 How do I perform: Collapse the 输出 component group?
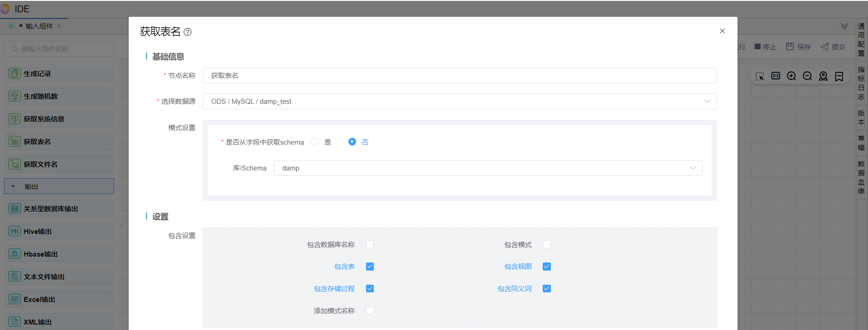click(x=13, y=186)
